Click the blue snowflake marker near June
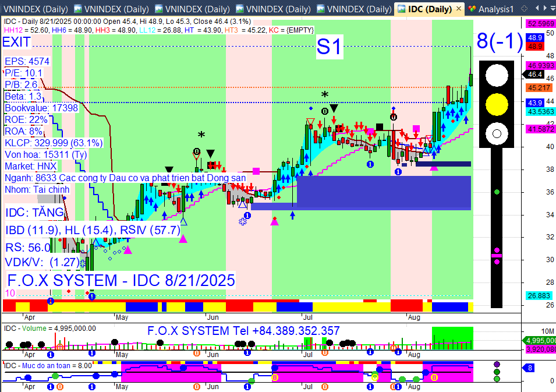 click(243, 222)
